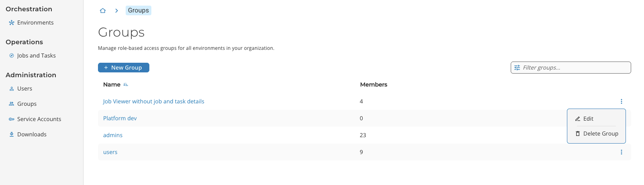Choose Delete Group from the menu
The image size is (644, 185).
tap(600, 134)
